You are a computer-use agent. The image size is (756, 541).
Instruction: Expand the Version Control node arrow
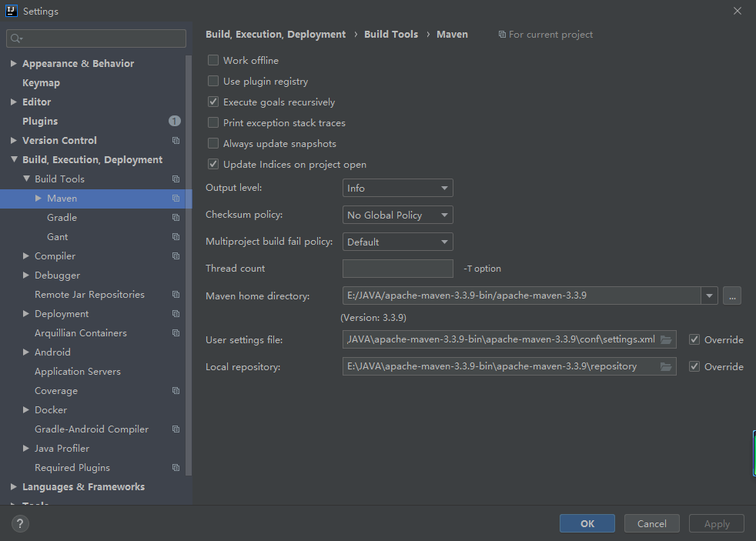pos(14,140)
